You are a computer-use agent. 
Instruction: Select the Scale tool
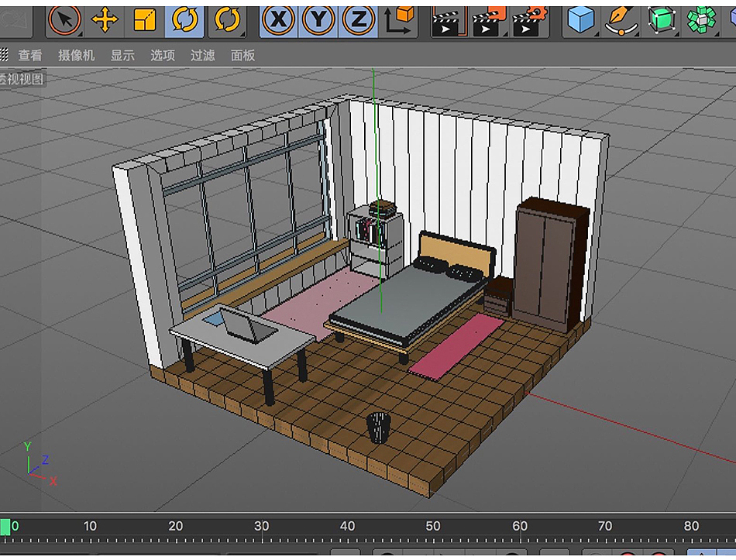pyautogui.click(x=145, y=20)
